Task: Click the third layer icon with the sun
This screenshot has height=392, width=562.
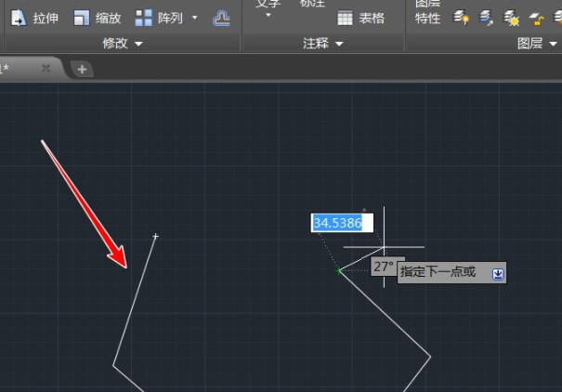Action: 512,18
